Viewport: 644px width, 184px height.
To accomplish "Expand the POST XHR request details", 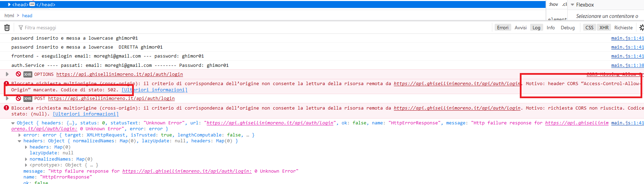I will 7,98.
